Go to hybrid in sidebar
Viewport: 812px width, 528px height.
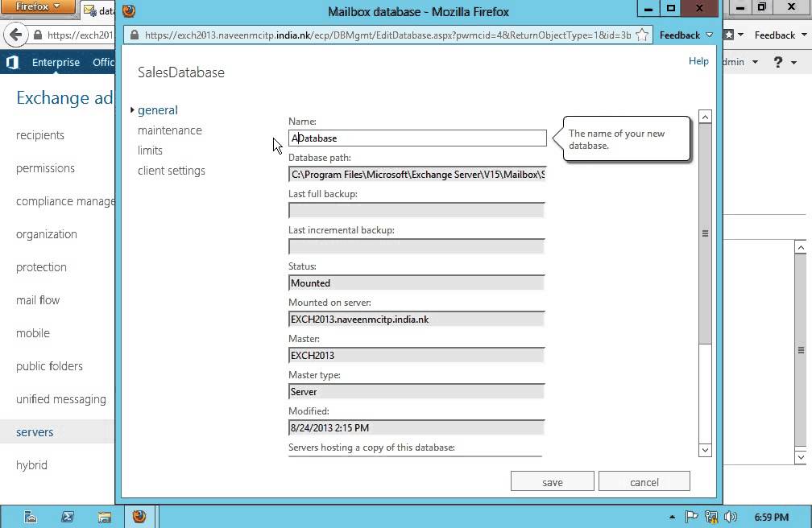point(31,465)
